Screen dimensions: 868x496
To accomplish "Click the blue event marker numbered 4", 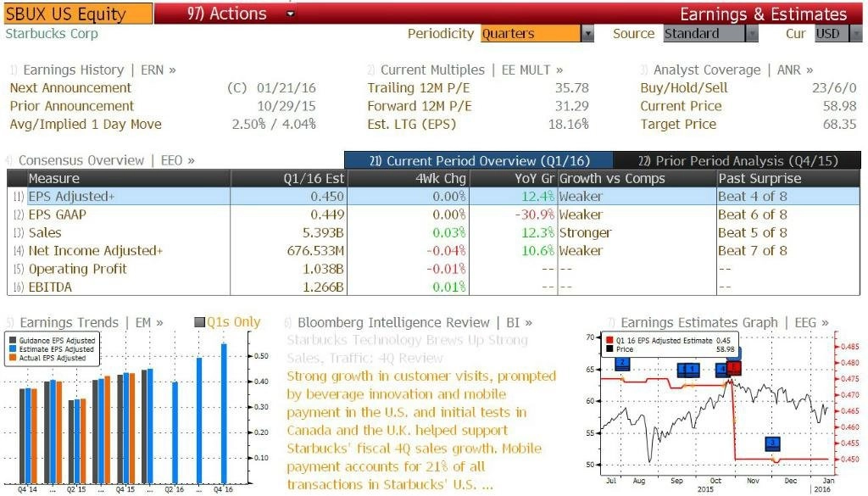I will pos(721,369).
